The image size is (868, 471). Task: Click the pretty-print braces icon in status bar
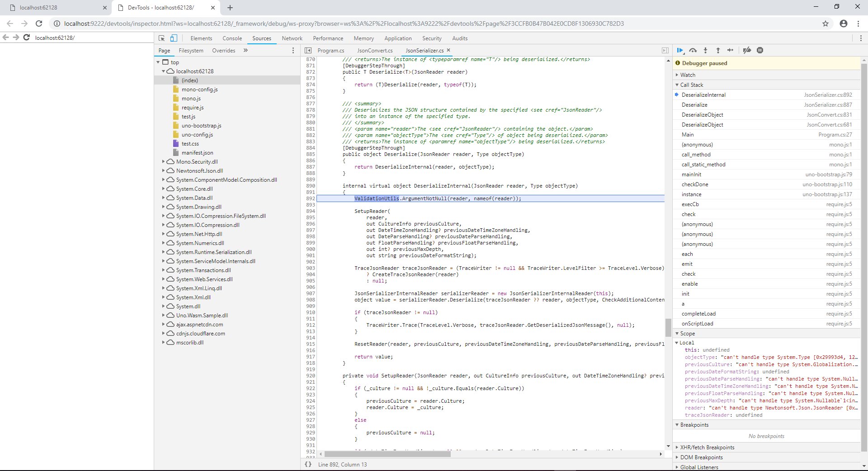(x=309, y=464)
